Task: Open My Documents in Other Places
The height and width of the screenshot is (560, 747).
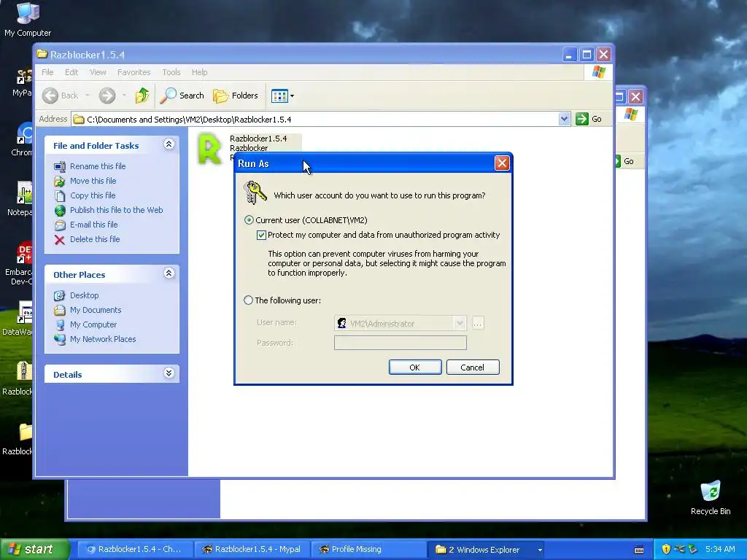Action: [96, 310]
